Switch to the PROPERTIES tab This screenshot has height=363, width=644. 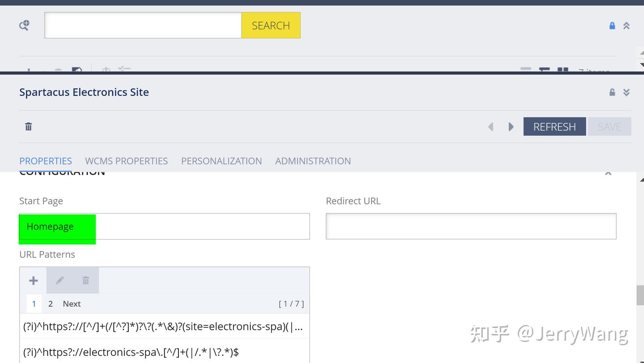point(46,161)
